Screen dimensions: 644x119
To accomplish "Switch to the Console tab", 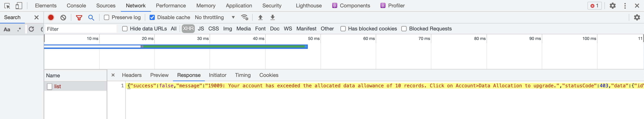I will pyautogui.click(x=76, y=6).
